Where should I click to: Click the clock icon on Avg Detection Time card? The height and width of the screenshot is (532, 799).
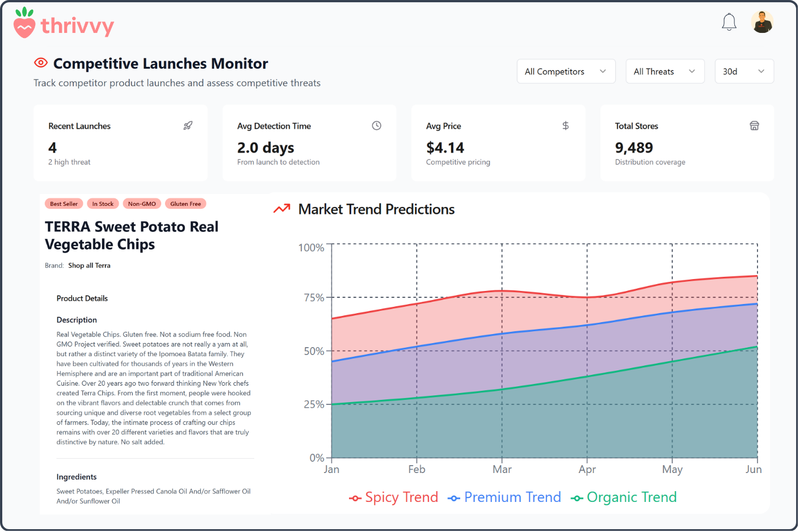tap(376, 125)
